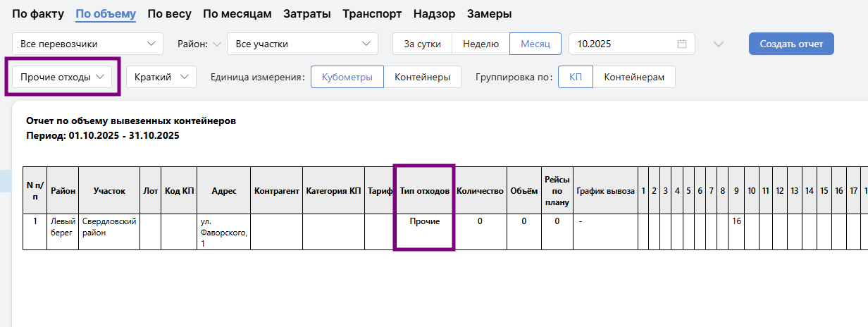Switch units to Контейнеры
The height and width of the screenshot is (327, 868).
coord(422,77)
